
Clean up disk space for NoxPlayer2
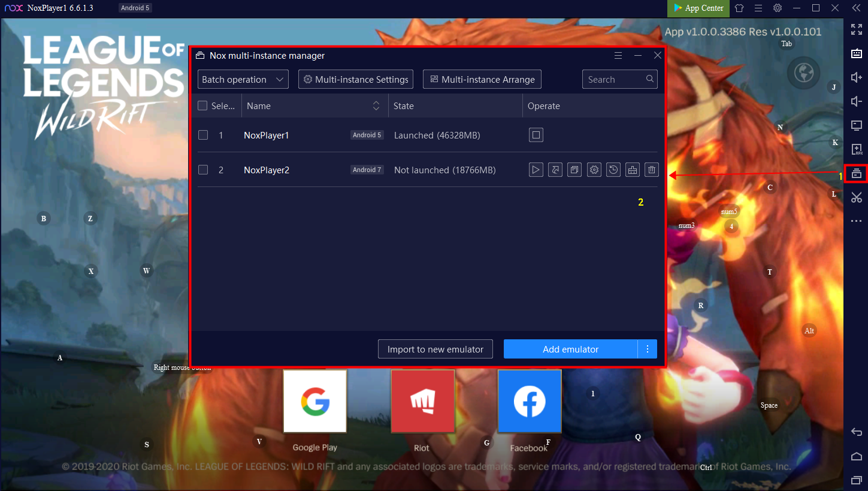pos(633,170)
